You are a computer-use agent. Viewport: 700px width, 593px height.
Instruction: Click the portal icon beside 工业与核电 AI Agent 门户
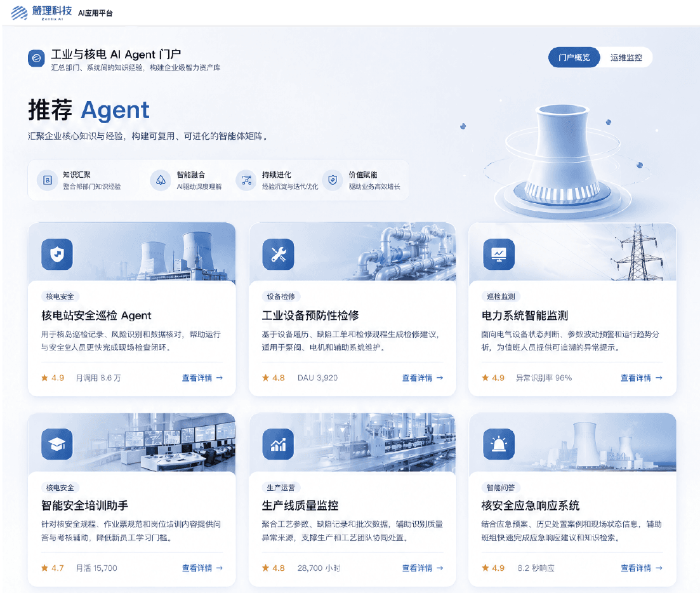(x=36, y=58)
